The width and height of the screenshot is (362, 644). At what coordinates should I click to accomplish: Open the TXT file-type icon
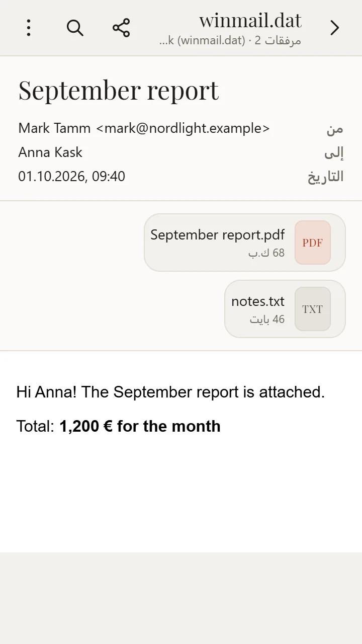[x=313, y=309]
